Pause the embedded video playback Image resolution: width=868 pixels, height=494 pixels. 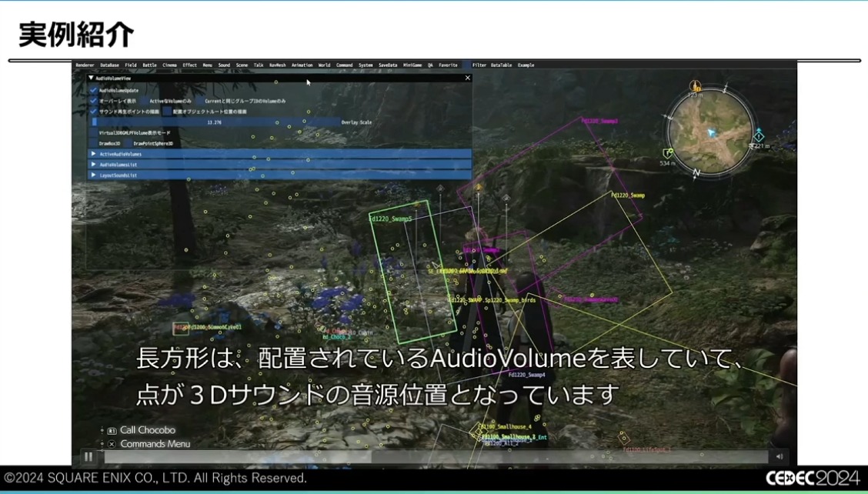click(x=88, y=457)
